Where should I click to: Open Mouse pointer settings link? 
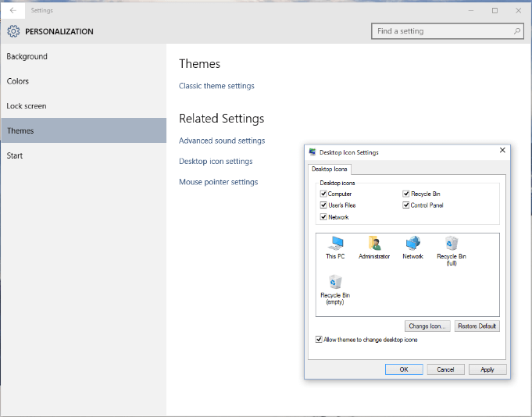point(219,182)
